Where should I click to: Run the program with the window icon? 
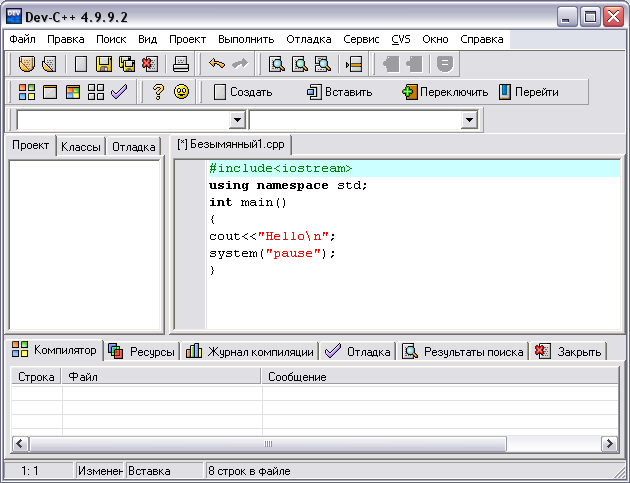[50, 92]
